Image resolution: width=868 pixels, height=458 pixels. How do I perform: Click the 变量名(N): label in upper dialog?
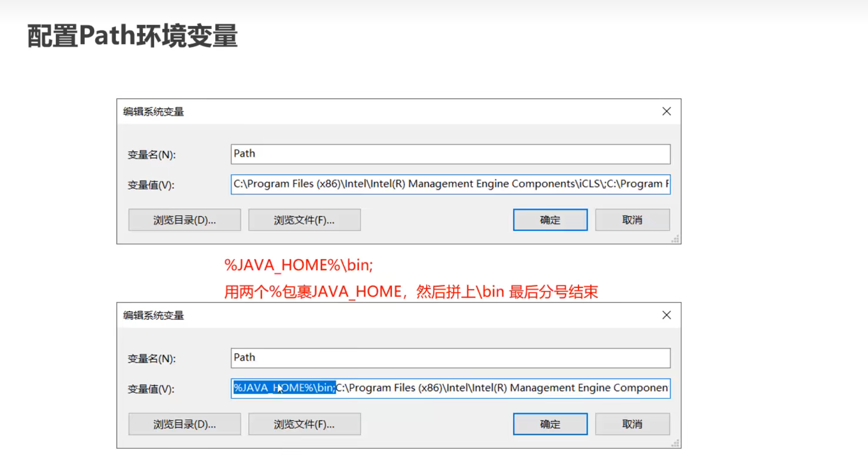151,155
